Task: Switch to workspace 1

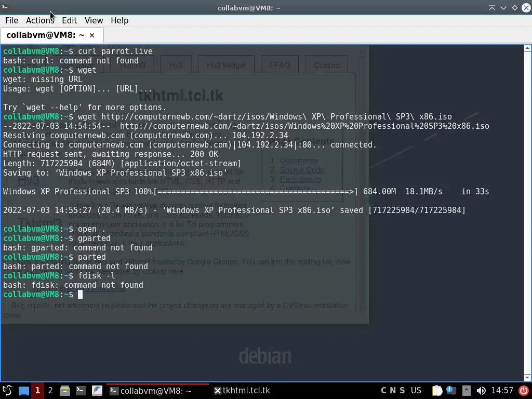Action: (x=37, y=391)
